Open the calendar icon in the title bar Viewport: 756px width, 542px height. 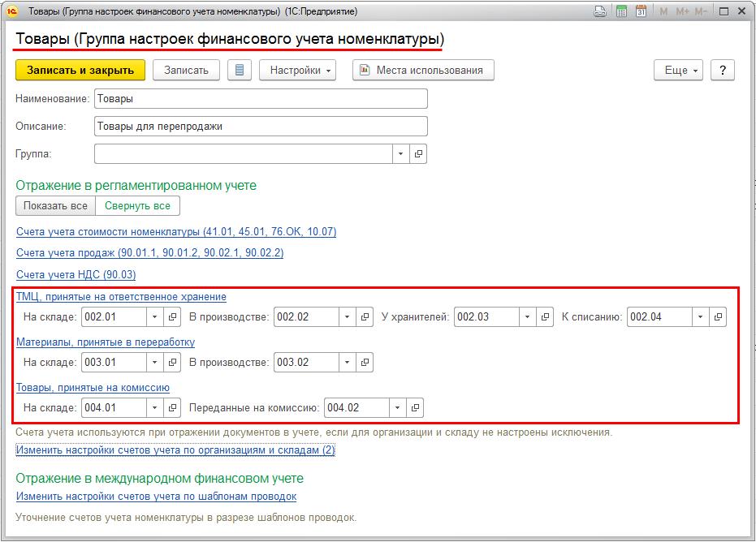(641, 11)
